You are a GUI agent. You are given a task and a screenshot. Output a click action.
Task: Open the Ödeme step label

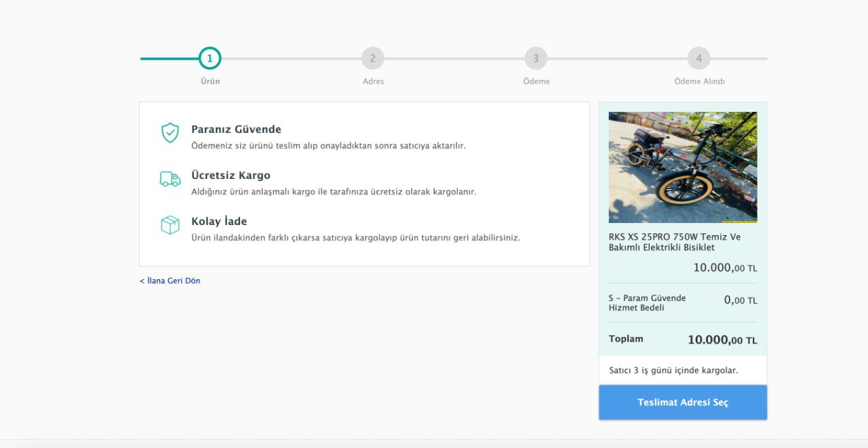click(x=536, y=81)
